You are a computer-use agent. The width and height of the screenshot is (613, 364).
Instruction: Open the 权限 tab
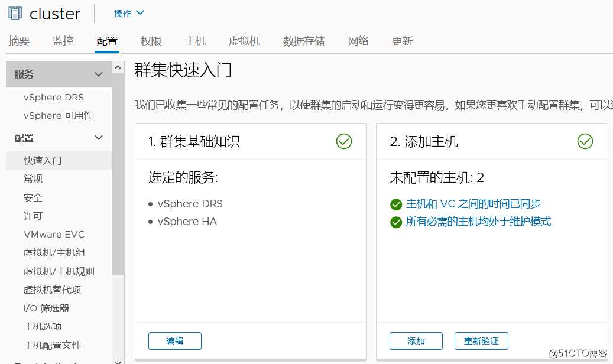point(151,41)
